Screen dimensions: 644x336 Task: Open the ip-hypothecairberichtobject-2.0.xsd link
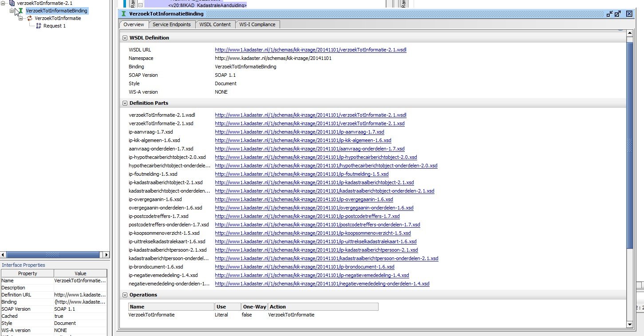tap(316, 157)
